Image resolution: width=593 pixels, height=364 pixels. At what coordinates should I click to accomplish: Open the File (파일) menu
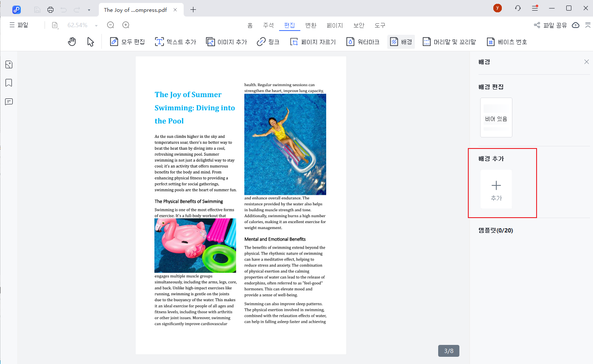(19, 25)
